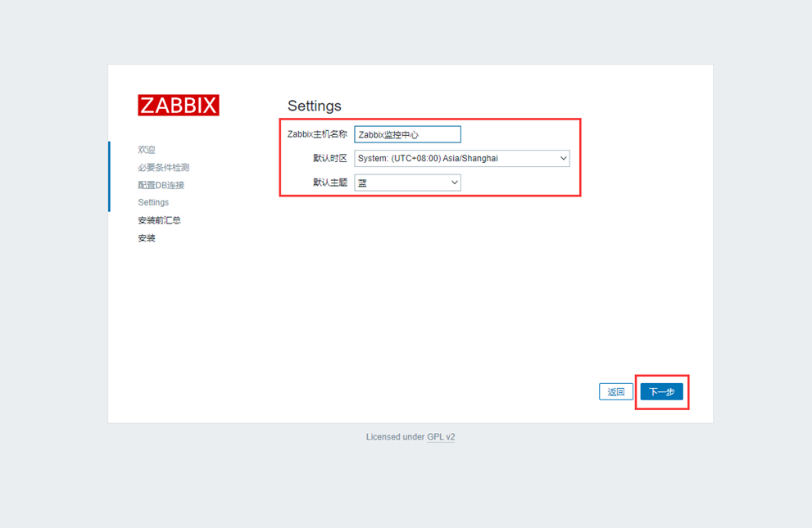This screenshot has height=528, width=812.
Task: Click the 安装 step in sidebar
Action: [x=147, y=238]
